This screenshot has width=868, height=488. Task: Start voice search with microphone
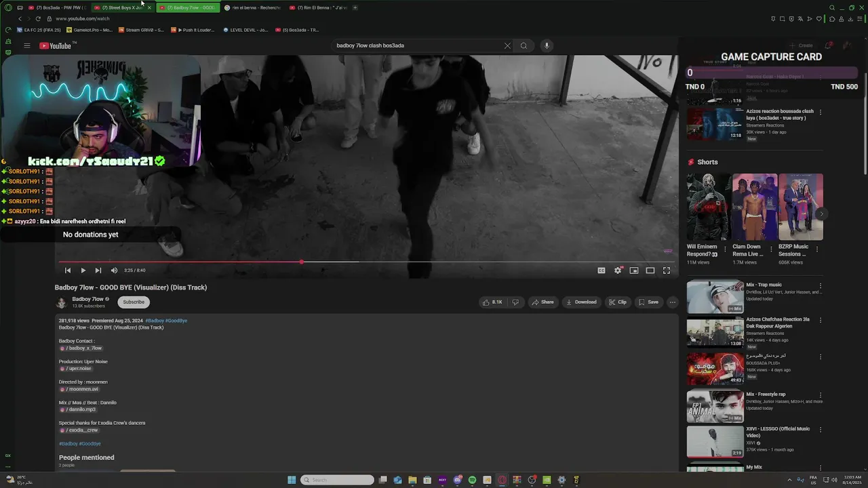pyautogui.click(x=547, y=45)
